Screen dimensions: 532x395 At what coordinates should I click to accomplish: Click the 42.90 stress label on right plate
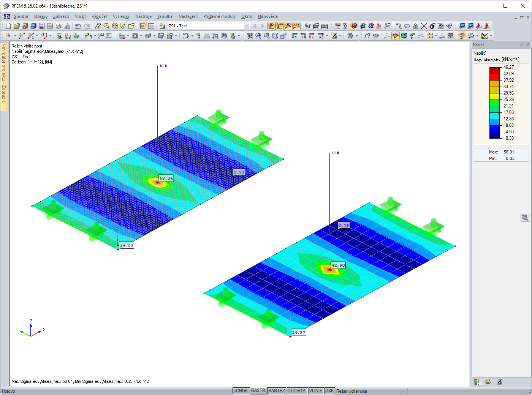coord(338,265)
